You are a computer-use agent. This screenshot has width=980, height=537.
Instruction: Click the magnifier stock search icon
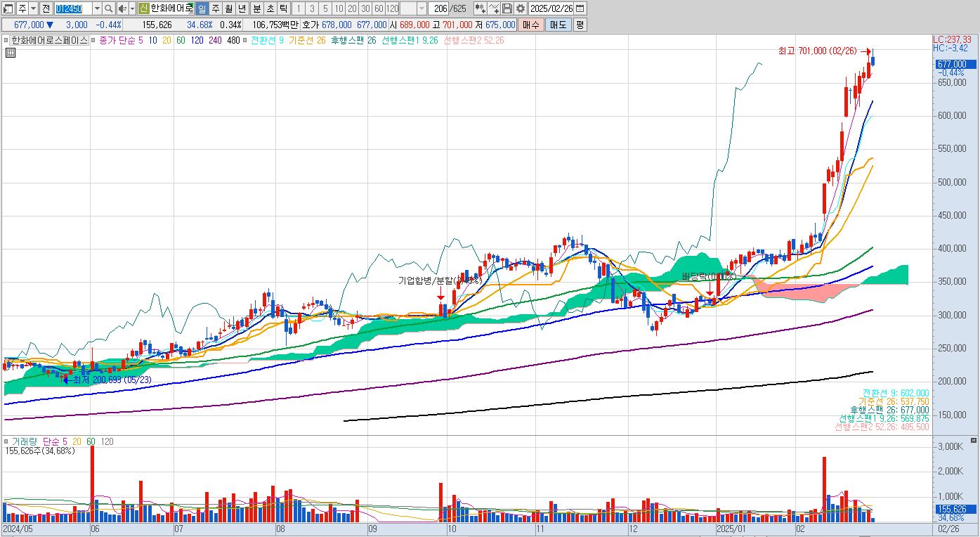(x=109, y=8)
